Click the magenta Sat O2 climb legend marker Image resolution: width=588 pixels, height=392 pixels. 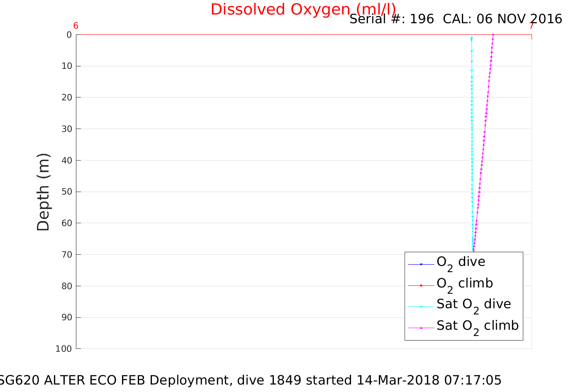coord(421,328)
